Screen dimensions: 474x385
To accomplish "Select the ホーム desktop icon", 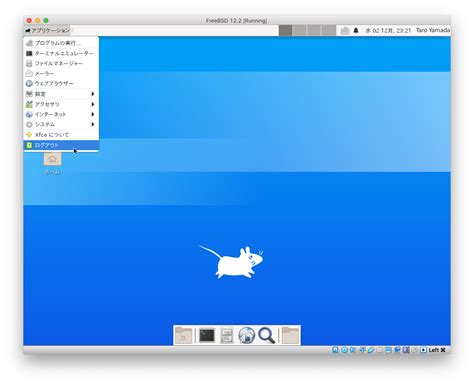I will coord(52,163).
